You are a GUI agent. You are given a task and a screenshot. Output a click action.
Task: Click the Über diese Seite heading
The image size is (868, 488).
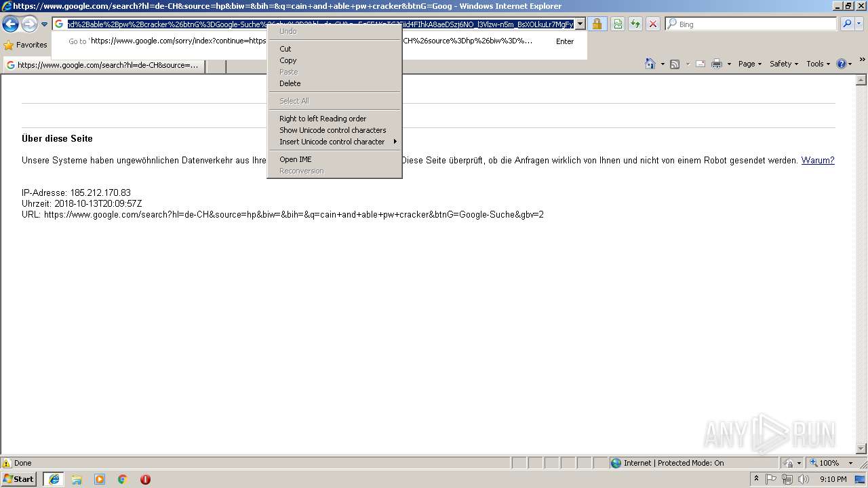pyautogui.click(x=57, y=138)
